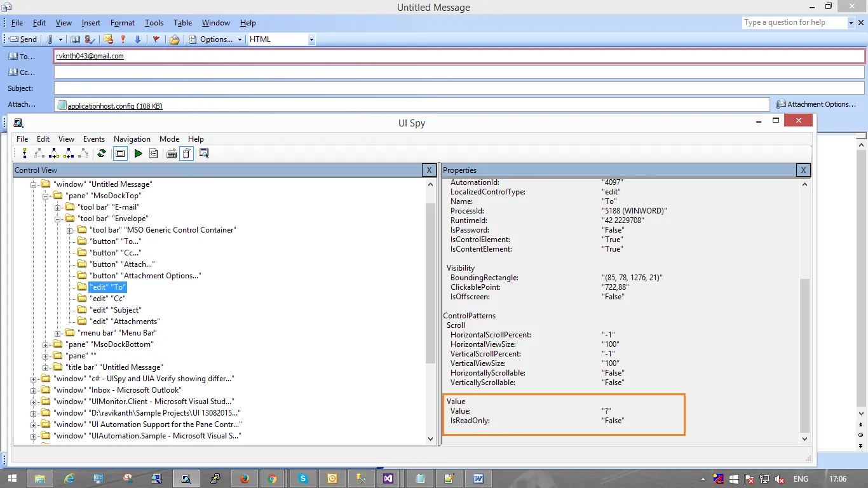
Task: Click the magnifier window icon in UI Spy toolbar
Action: [x=204, y=153]
